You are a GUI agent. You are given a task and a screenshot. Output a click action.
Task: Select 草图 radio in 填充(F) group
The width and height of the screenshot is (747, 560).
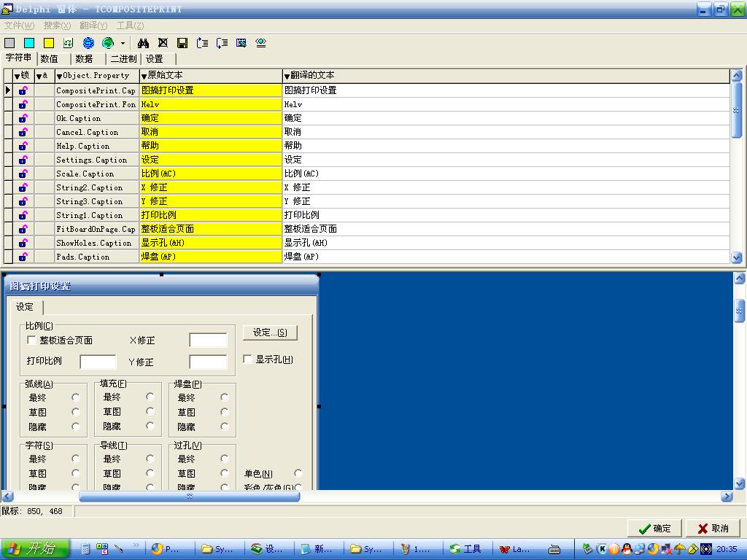click(x=150, y=411)
